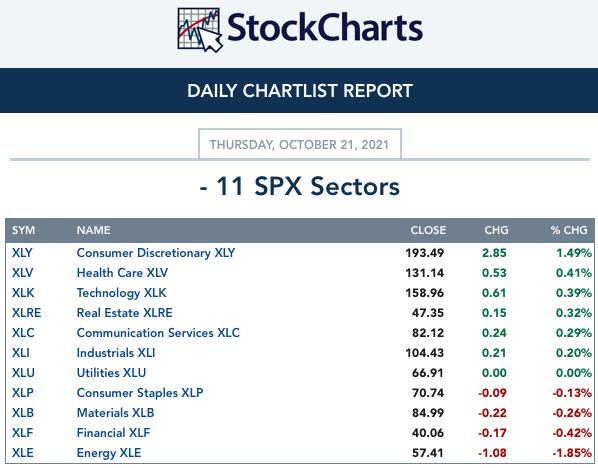
Task: Open Materials XLB chart link
Action: [x=116, y=413]
